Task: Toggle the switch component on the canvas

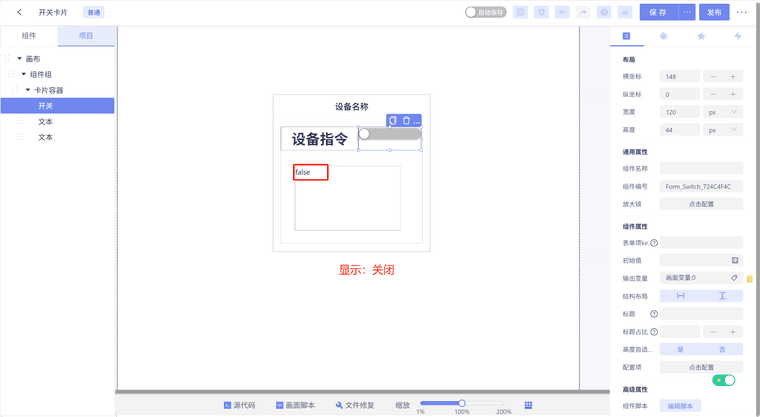Action: click(390, 134)
